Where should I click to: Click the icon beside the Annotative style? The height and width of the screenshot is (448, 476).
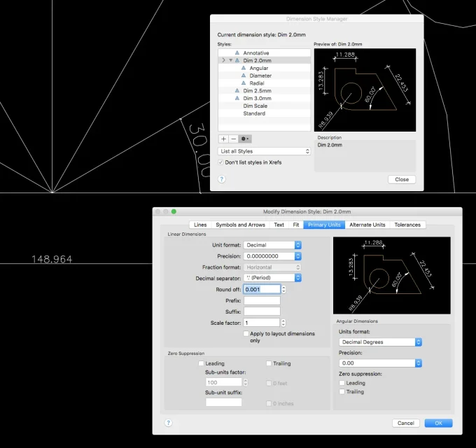(x=237, y=52)
